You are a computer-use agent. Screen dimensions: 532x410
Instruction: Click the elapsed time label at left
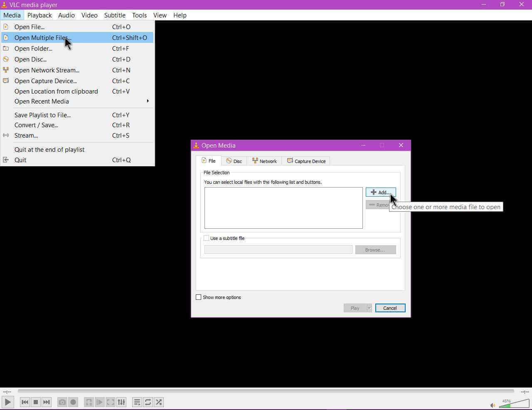[7, 392]
